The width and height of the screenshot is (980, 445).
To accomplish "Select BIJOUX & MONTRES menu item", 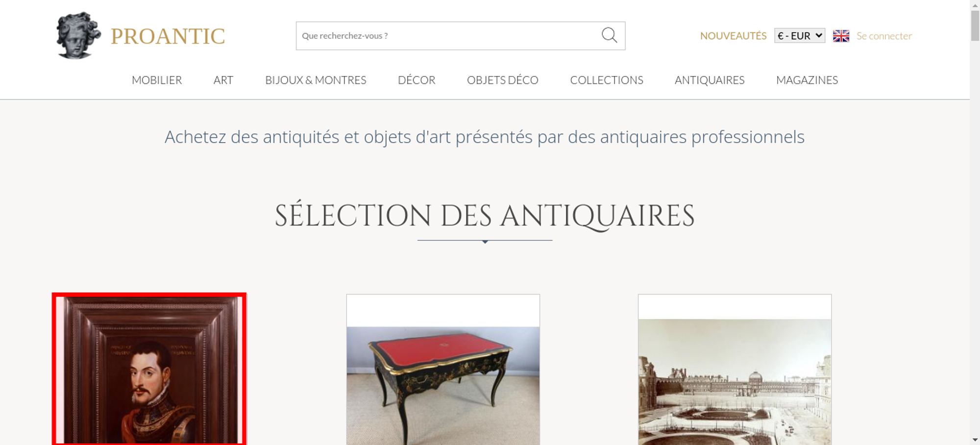I will [x=316, y=80].
